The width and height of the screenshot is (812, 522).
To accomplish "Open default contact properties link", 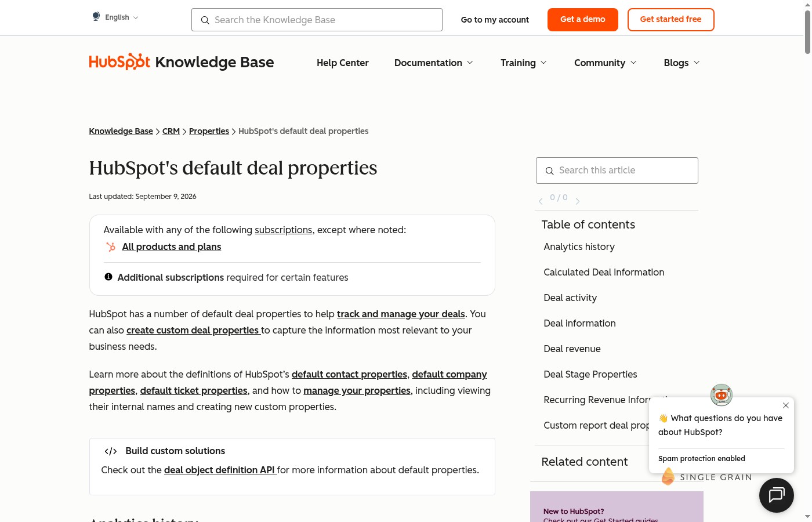I will [x=349, y=374].
